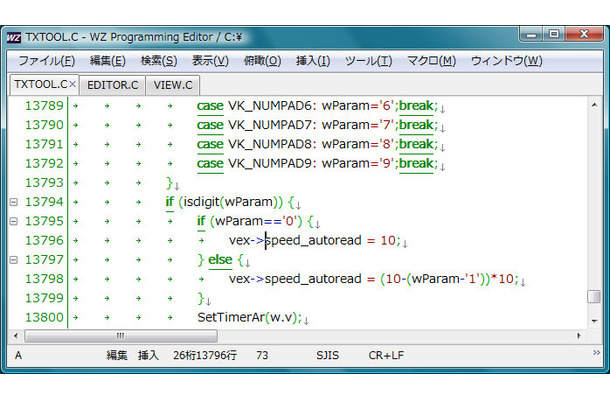
Task: Open the ツール(T) menu
Action: 368,61
